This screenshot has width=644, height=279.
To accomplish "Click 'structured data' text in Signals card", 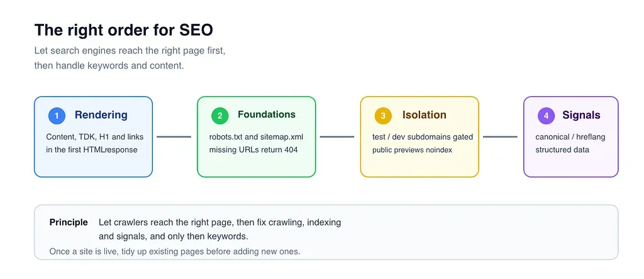I will 562,150.
